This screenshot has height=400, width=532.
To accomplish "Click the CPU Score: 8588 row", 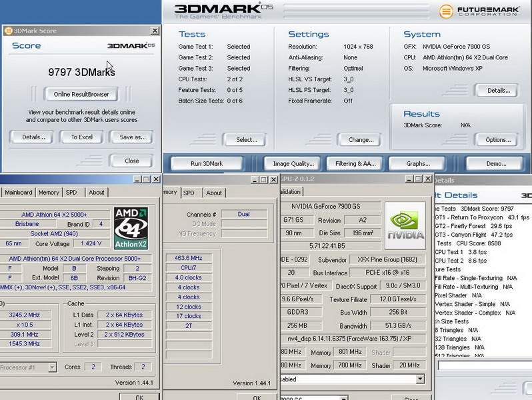I will coord(469,243).
